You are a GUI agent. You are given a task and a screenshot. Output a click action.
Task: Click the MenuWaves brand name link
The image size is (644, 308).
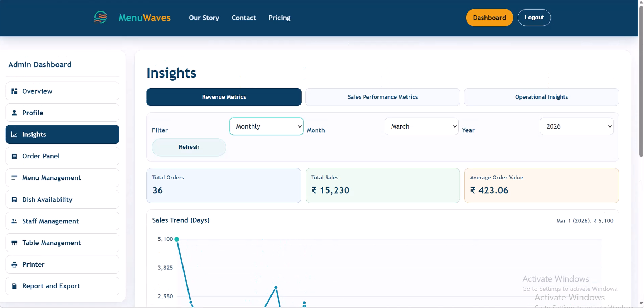point(145,18)
